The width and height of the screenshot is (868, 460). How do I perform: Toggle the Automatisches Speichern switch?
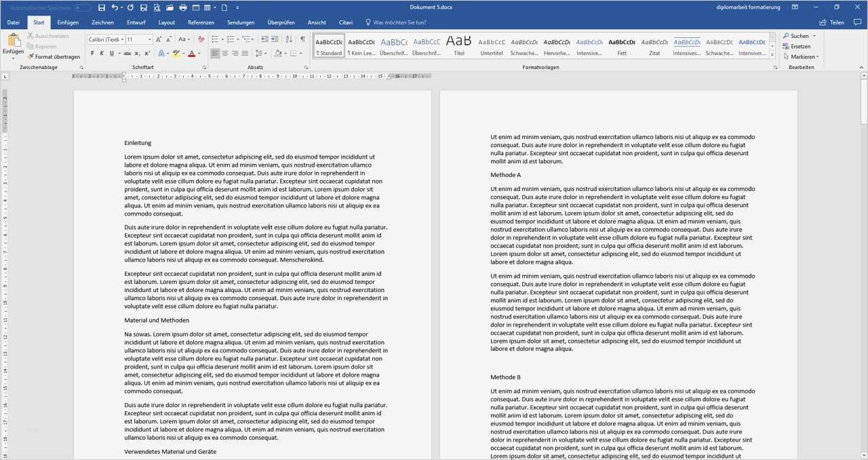(83, 7)
